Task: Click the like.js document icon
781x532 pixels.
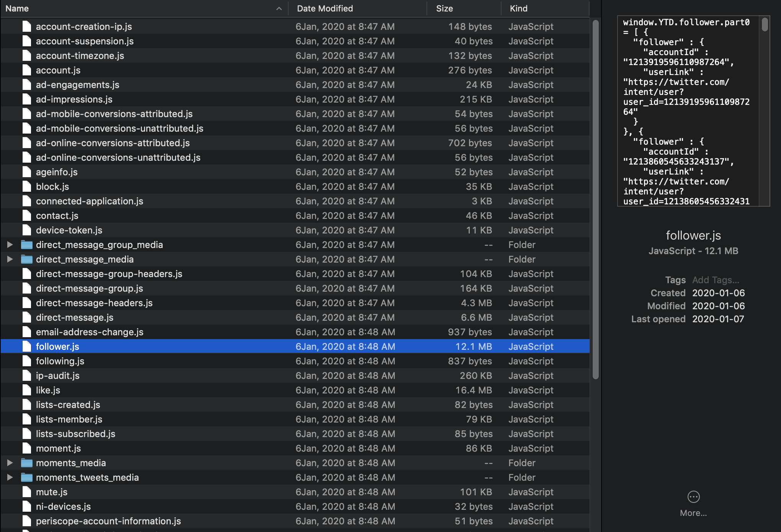Action: [26, 390]
